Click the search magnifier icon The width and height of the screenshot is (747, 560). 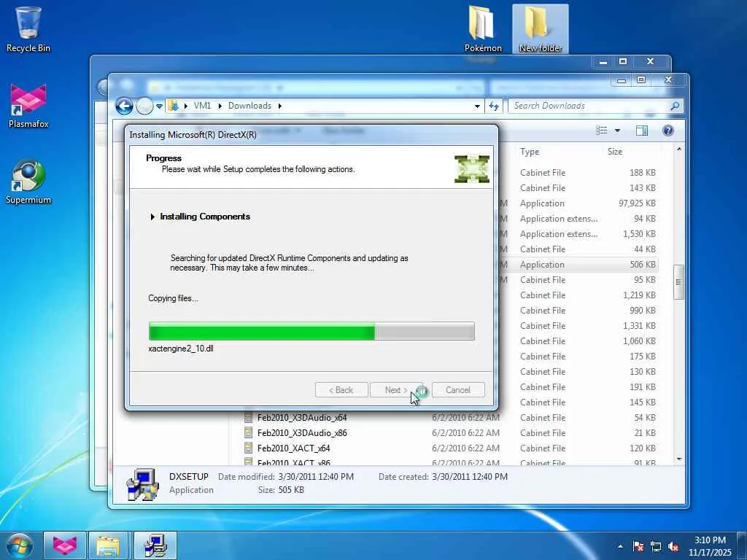[x=675, y=106]
